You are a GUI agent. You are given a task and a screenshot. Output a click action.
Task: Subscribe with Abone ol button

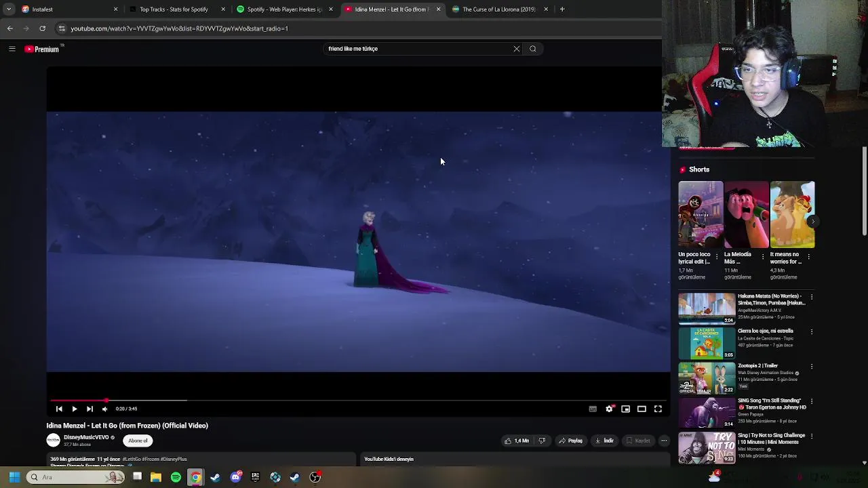click(138, 441)
